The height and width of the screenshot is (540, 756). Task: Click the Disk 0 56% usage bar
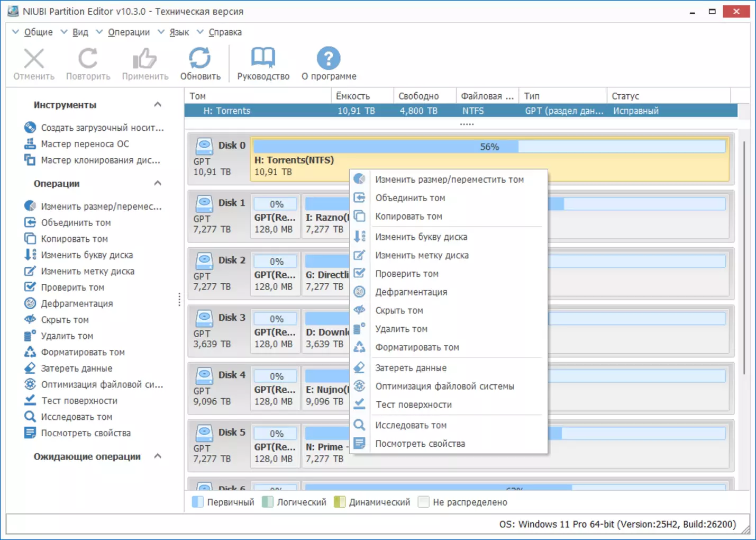click(x=489, y=147)
